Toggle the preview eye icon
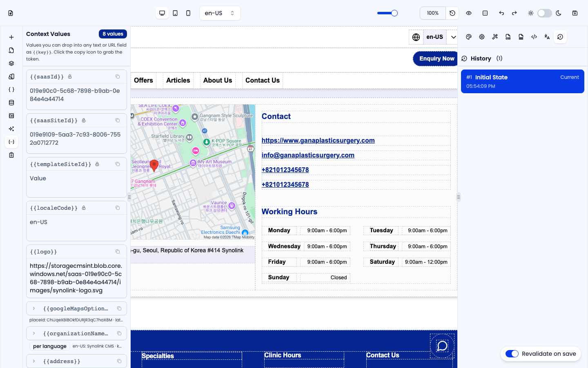 coord(469,13)
